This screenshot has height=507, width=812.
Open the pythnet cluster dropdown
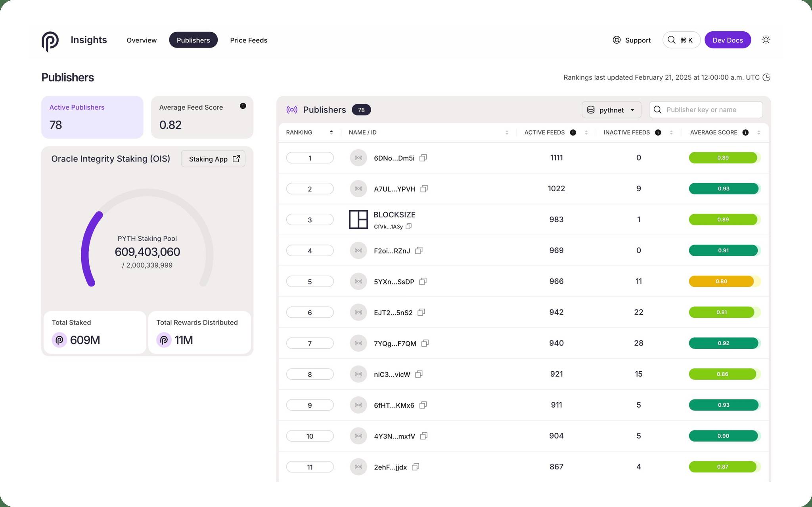coord(611,110)
